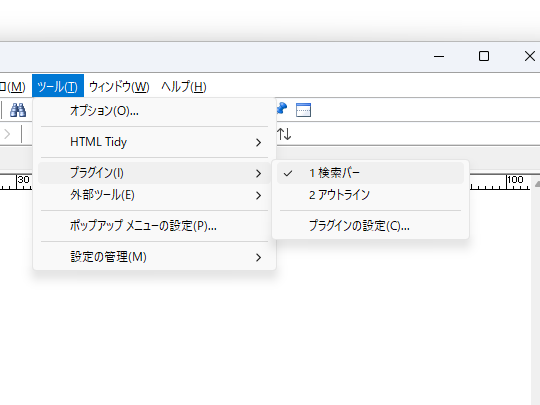Screen dimensions: 540x405
Task: Click the window-layout icon beside pushpin
Action: point(303,110)
